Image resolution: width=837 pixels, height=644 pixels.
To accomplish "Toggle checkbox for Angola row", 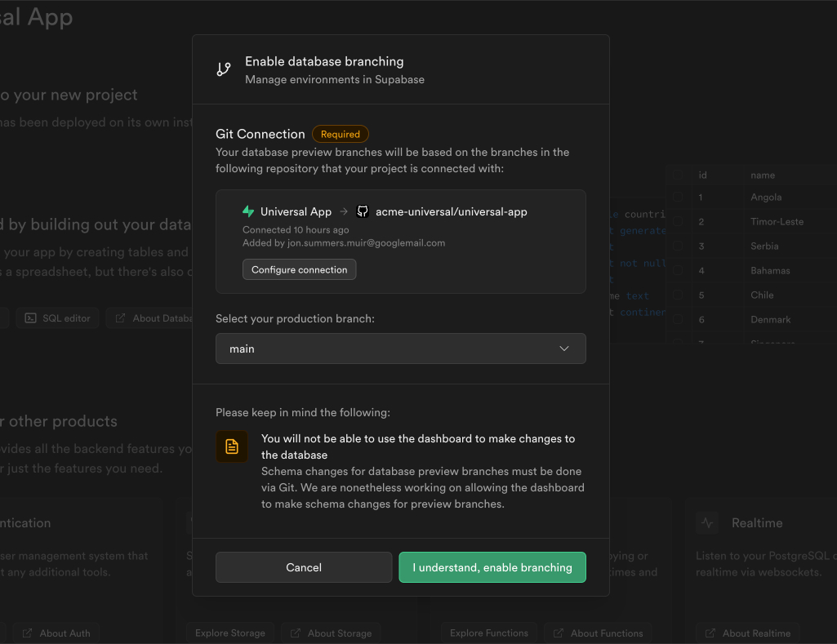I will [678, 197].
